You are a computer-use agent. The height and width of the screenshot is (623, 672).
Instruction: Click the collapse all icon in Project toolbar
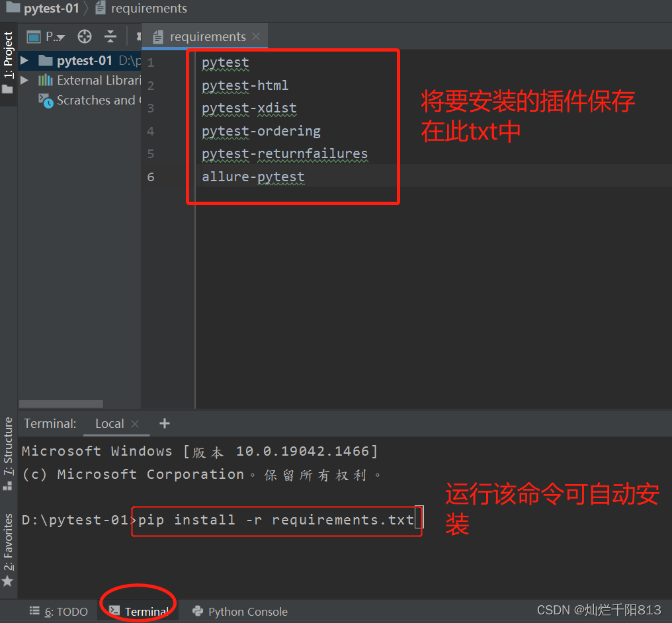110,36
